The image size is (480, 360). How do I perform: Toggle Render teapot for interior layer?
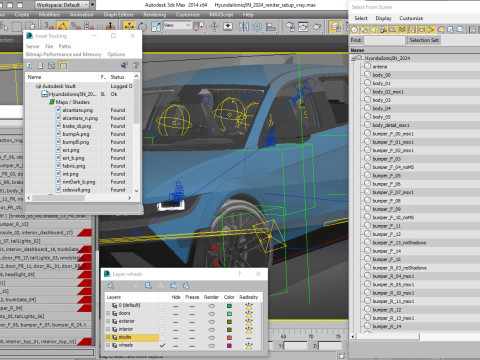[x=211, y=330]
